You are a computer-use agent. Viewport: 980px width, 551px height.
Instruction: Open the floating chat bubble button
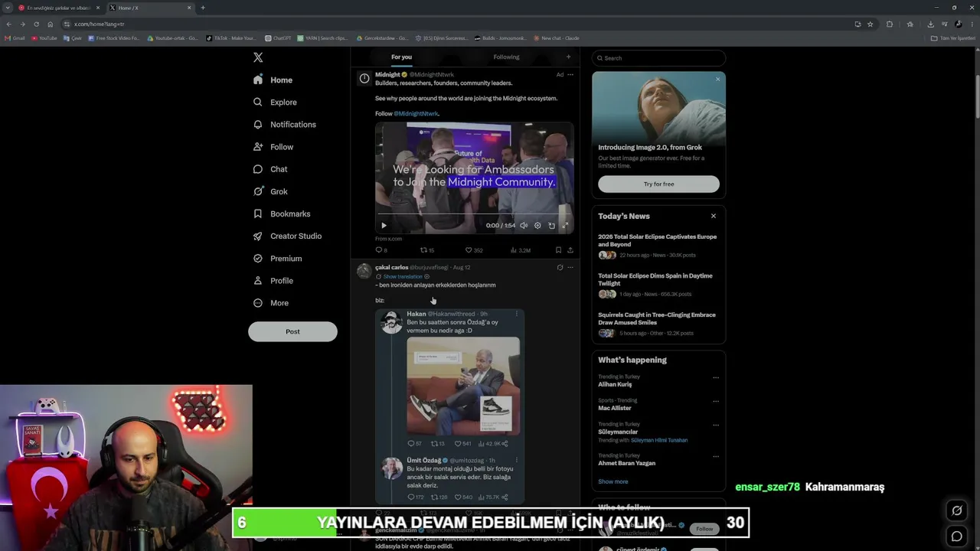pos(956,536)
